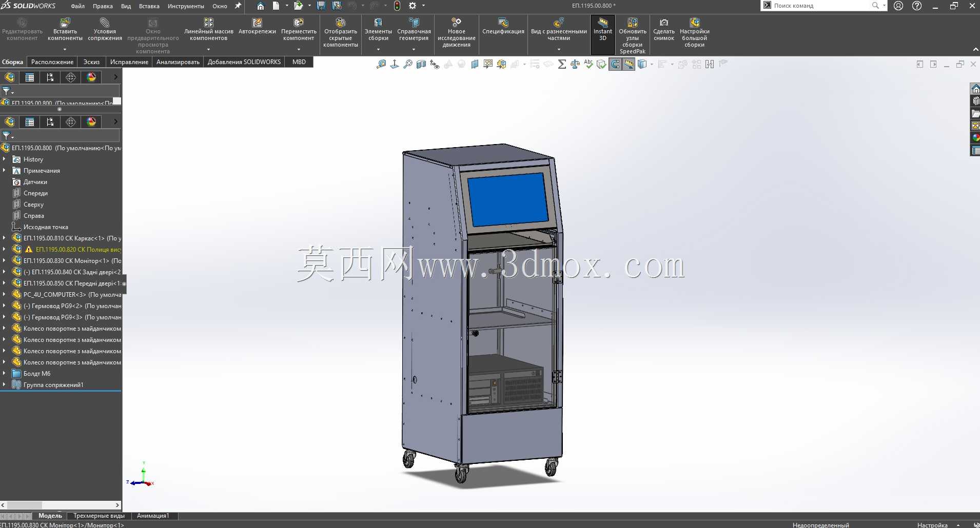980x528 pixels.
Task: Start Новое исследование движения
Action: pyautogui.click(x=456, y=33)
